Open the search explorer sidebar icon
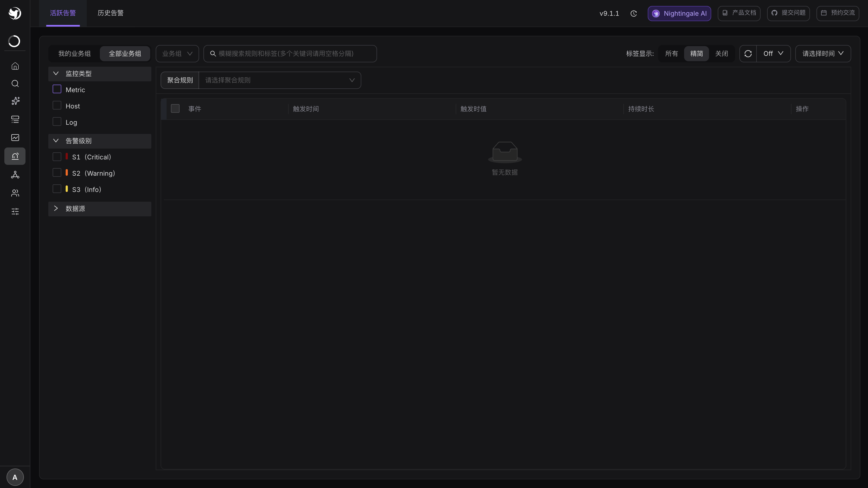The height and width of the screenshot is (488, 868). pos(15,84)
